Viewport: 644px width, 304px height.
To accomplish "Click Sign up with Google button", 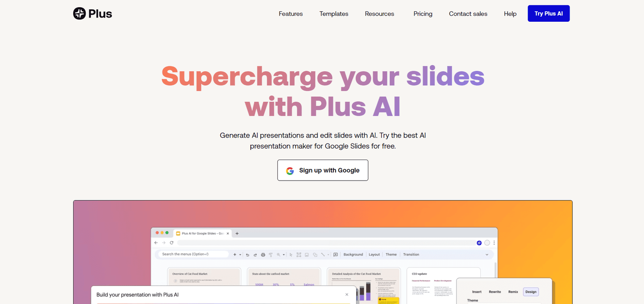I will tap(323, 170).
